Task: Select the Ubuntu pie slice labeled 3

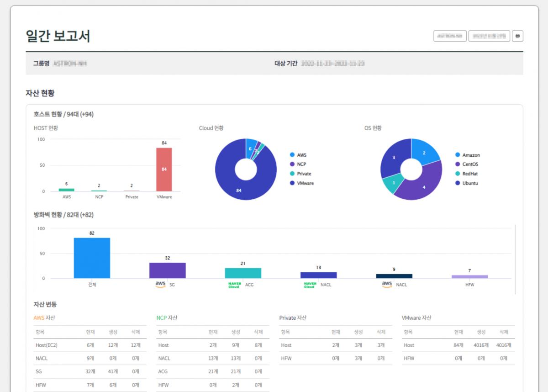Action: (394, 157)
